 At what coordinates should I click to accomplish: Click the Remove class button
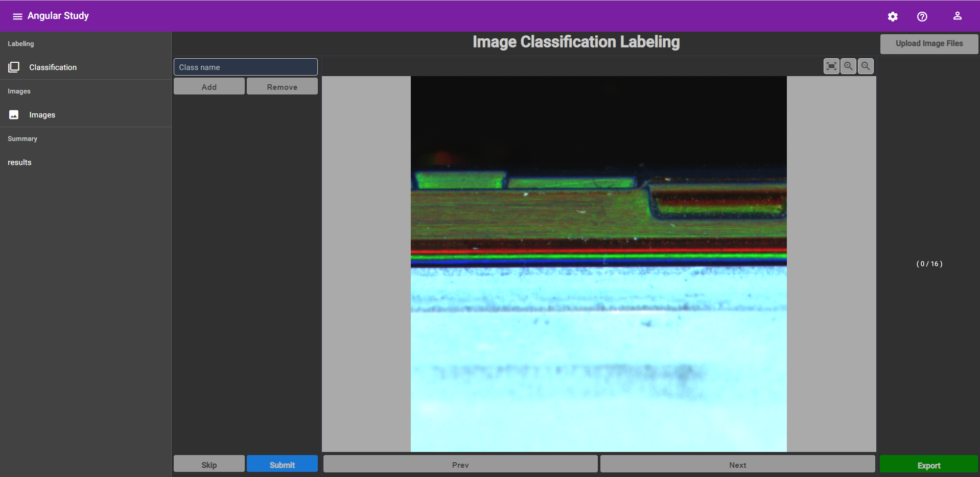282,86
